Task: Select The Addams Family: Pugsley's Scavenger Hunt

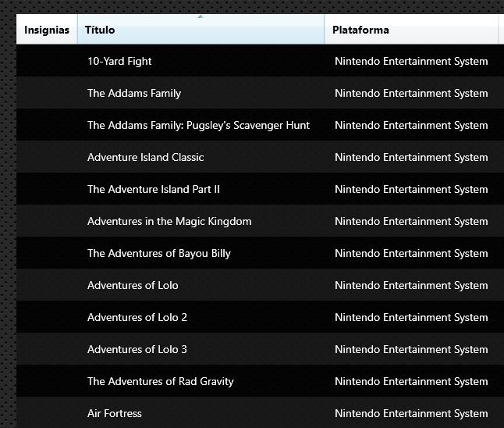Action: pos(198,125)
